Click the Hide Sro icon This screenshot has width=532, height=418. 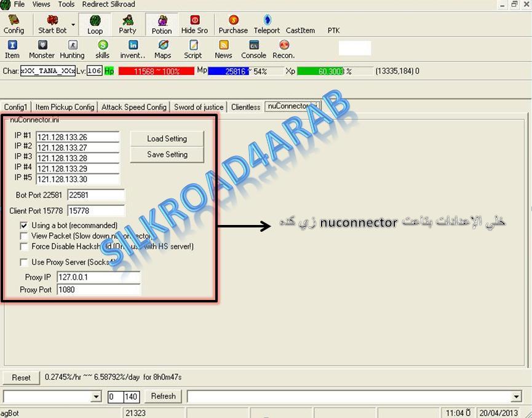pyautogui.click(x=194, y=24)
